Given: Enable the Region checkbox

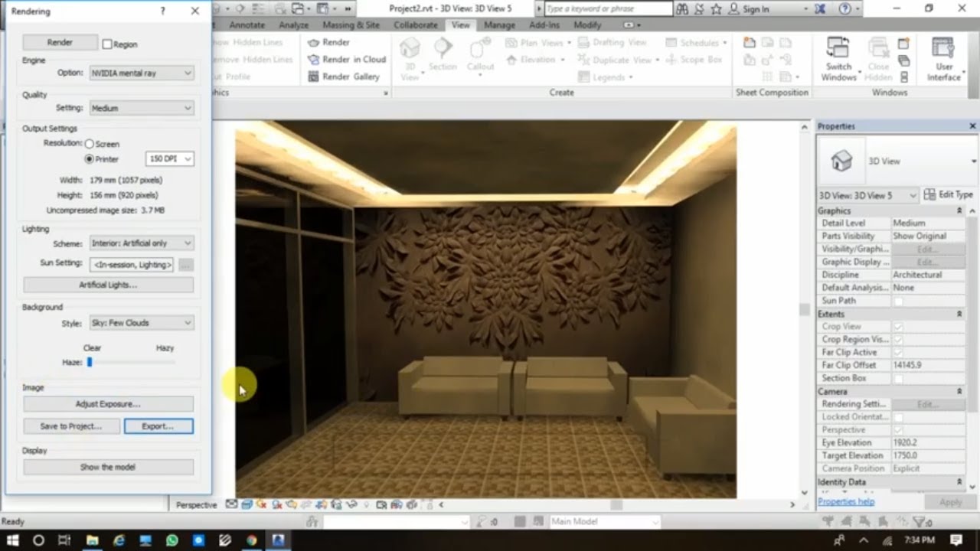Looking at the screenshot, I should (x=107, y=44).
